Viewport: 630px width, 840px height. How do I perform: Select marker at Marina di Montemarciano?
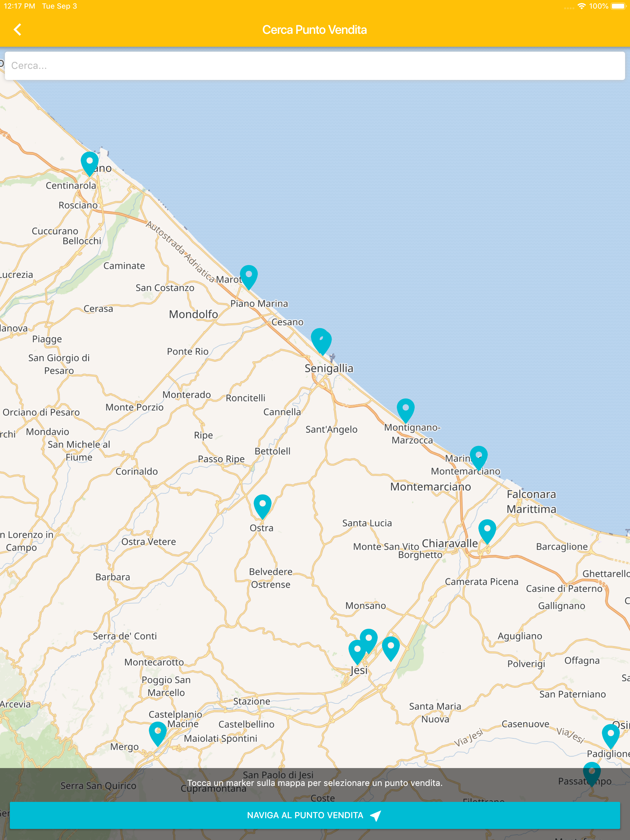click(479, 457)
